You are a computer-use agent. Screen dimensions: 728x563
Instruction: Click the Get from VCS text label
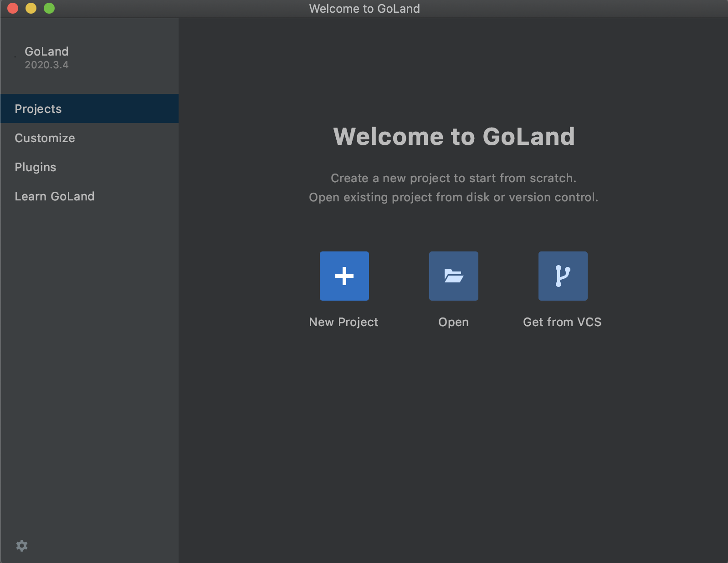[x=562, y=322]
